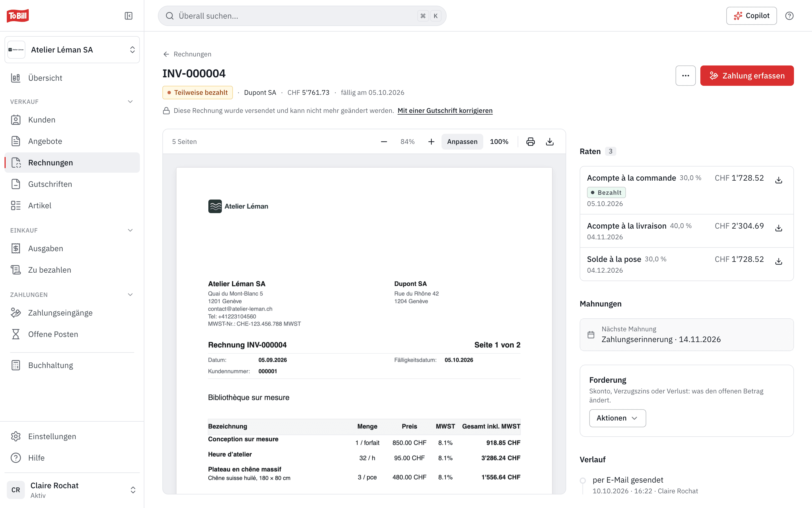Zoom out with the minus icon
The height and width of the screenshot is (508, 812).
[384, 141]
